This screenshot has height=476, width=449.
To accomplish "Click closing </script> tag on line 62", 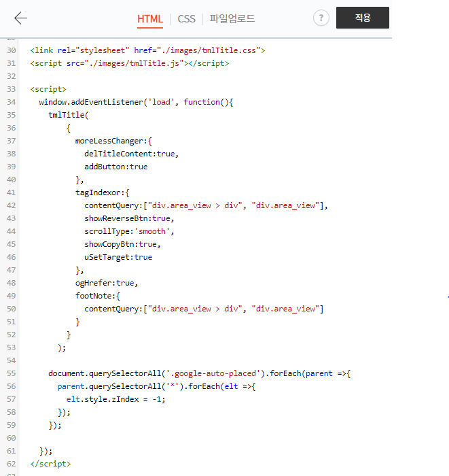I will pyautogui.click(x=50, y=464).
